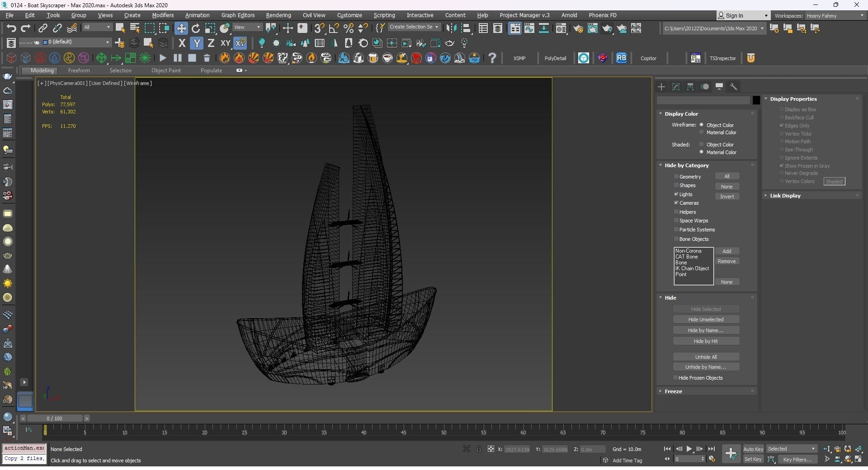The height and width of the screenshot is (470, 868).
Task: Click the Auto Key button
Action: click(x=753, y=449)
